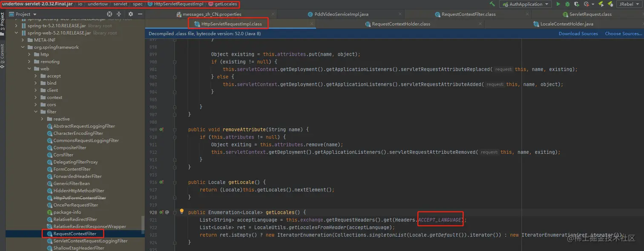Collapse the web package node
This screenshot has height=251, width=644.
[30, 68]
